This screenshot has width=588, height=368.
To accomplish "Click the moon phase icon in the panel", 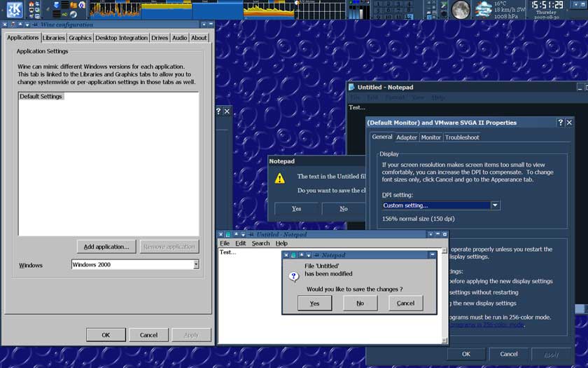I will coord(460,9).
